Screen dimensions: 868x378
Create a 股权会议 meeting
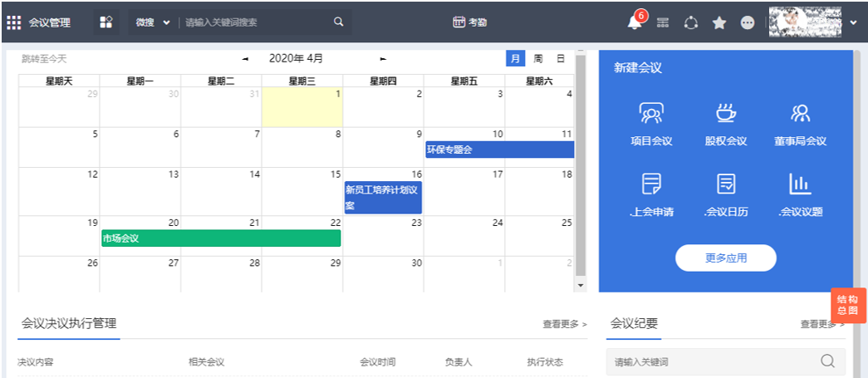(x=726, y=124)
